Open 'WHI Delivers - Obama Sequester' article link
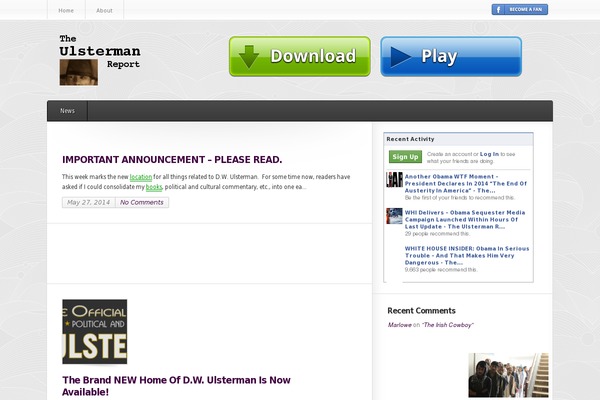This screenshot has height=400, width=600. pos(465,219)
